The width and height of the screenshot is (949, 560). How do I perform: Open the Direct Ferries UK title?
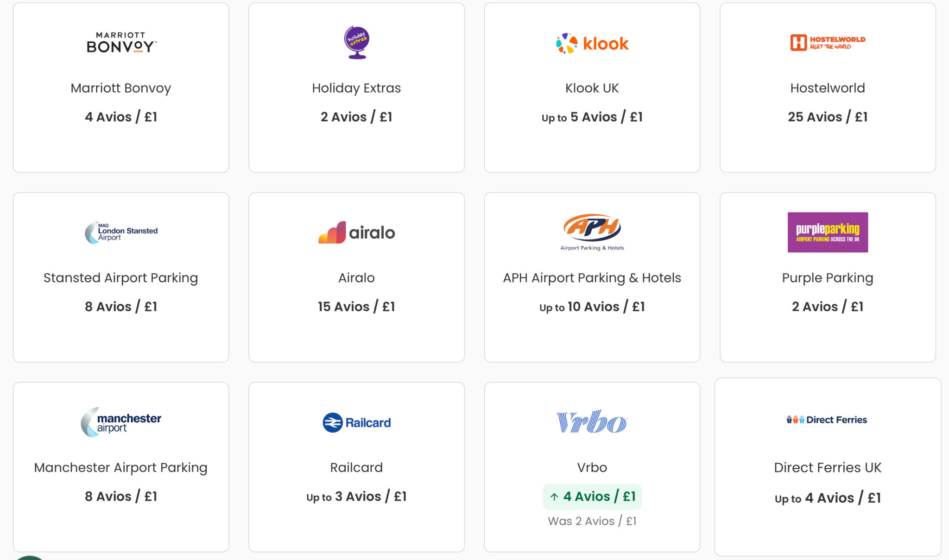(828, 468)
